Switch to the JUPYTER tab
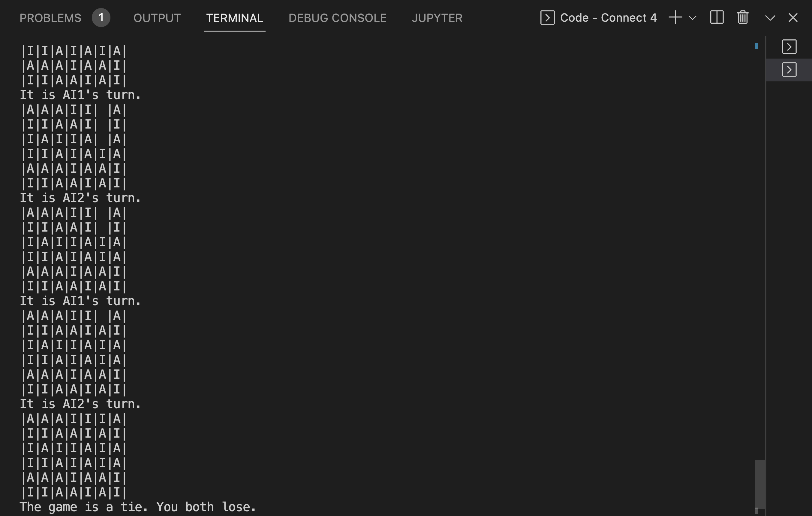The image size is (812, 516). point(437,18)
